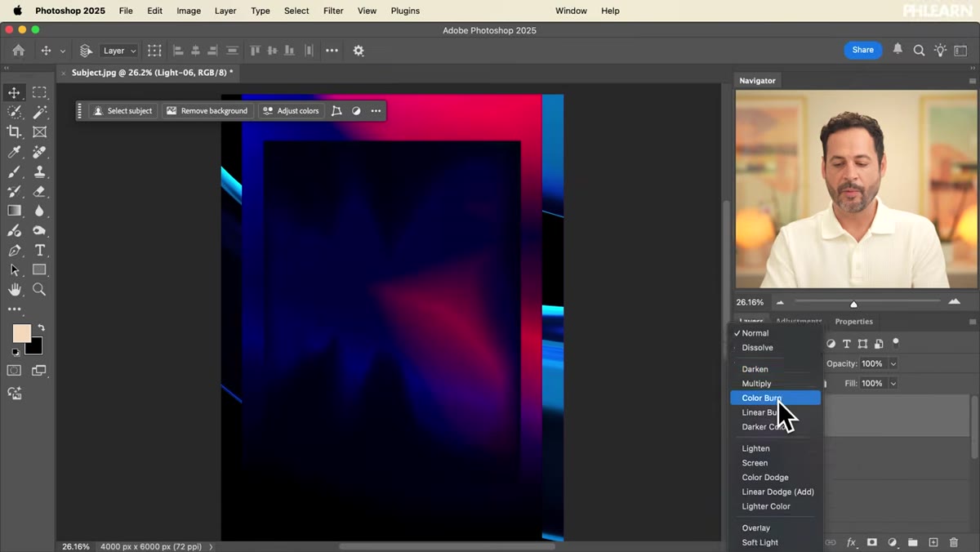Pick the History Brush tool
The width and height of the screenshot is (980, 552).
[x=14, y=191]
